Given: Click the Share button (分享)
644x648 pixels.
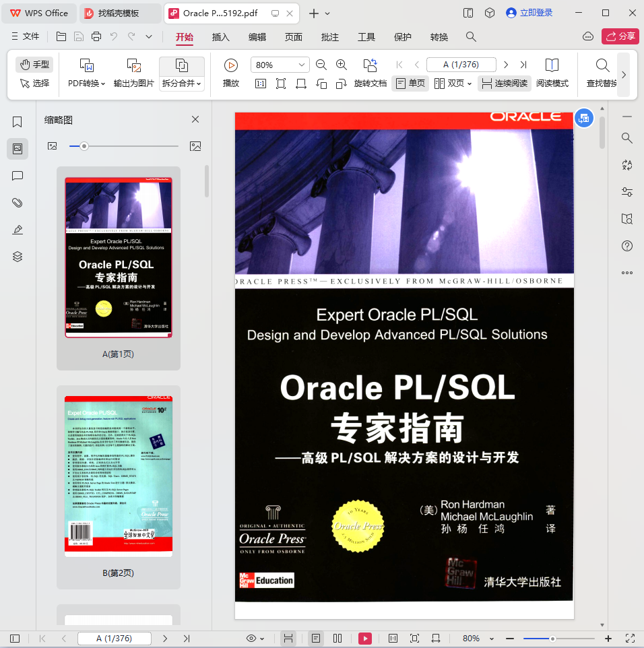Looking at the screenshot, I should (620, 36).
